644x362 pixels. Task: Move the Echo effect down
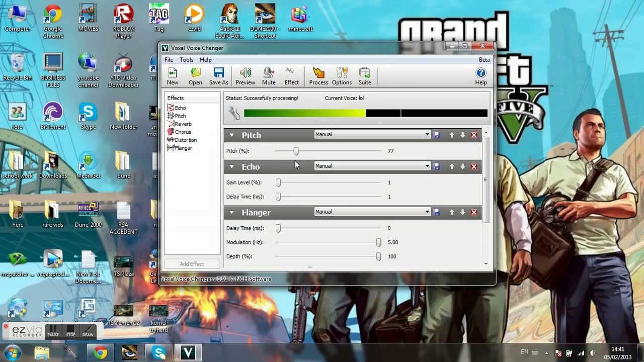tap(462, 166)
